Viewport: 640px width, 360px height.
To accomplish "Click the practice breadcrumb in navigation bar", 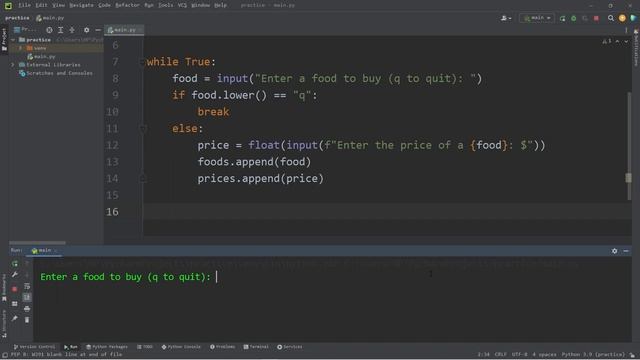I will click(x=17, y=18).
